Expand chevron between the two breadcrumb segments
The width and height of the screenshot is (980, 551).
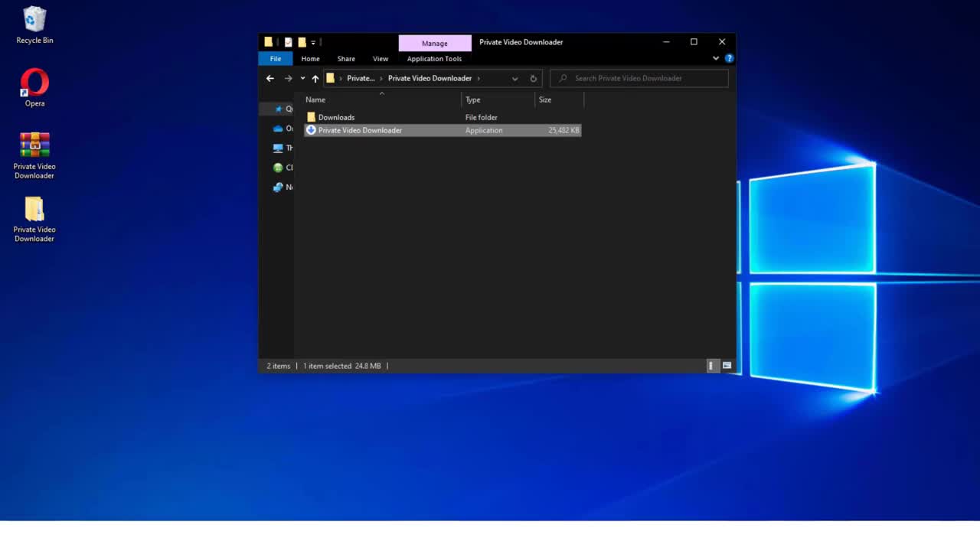click(x=381, y=78)
